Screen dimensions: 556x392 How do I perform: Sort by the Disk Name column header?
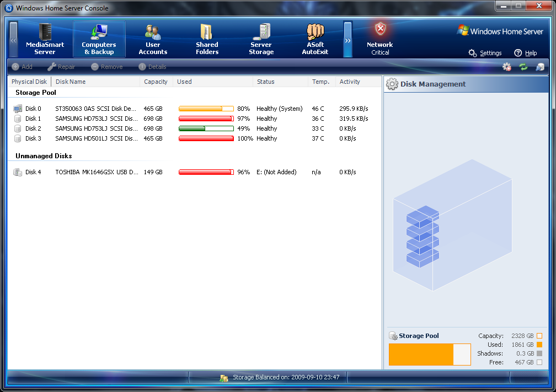click(x=96, y=82)
